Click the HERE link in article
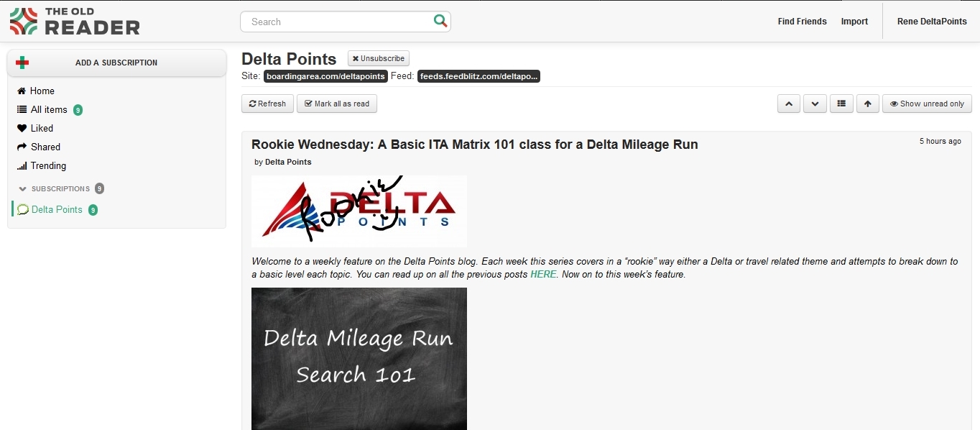The width and height of the screenshot is (980, 430). click(542, 274)
